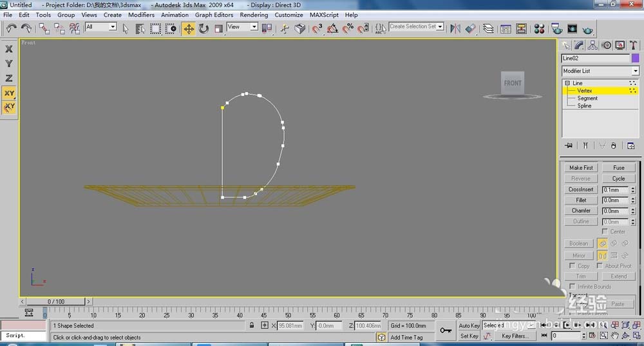Viewport: 644px width, 346px height.
Task: Click the Set Key button
Action: (x=469, y=336)
